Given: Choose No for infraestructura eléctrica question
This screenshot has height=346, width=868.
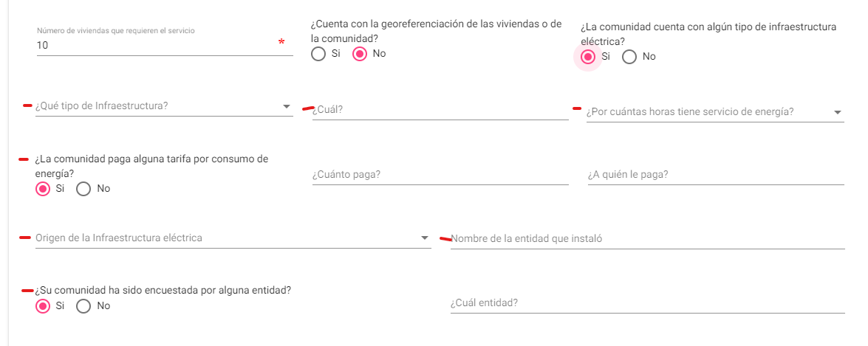Looking at the screenshot, I should point(629,57).
